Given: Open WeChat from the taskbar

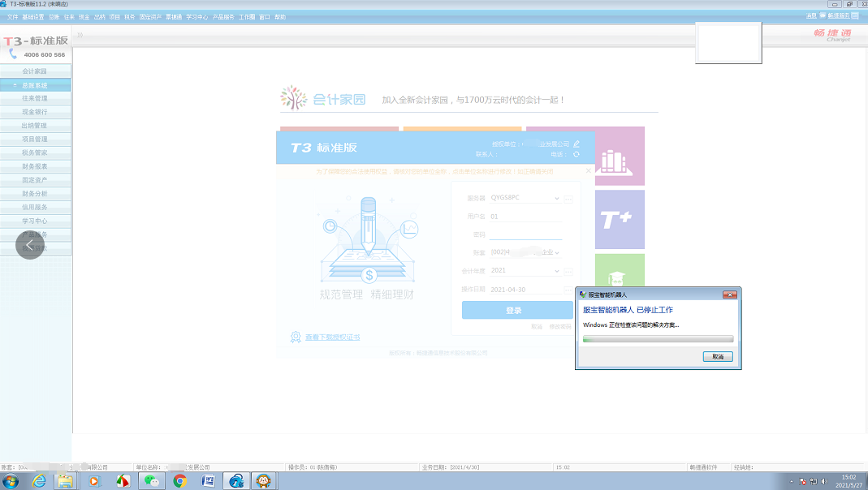Looking at the screenshot, I should coord(151,481).
